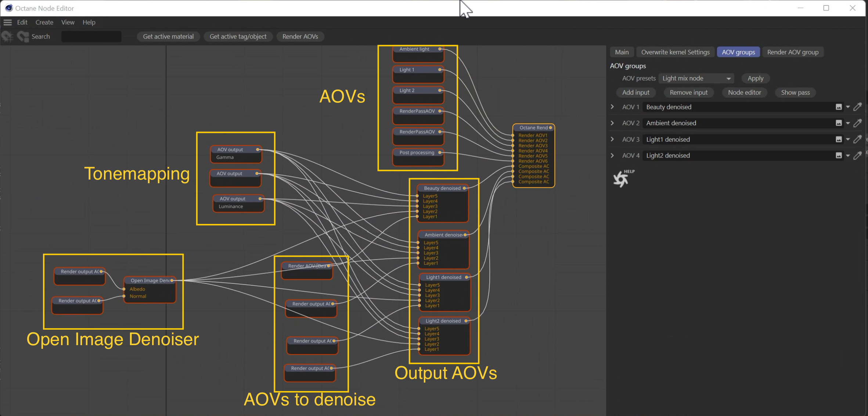
Task: Open the AOV presets Light mix node dropdown
Action: pos(696,79)
